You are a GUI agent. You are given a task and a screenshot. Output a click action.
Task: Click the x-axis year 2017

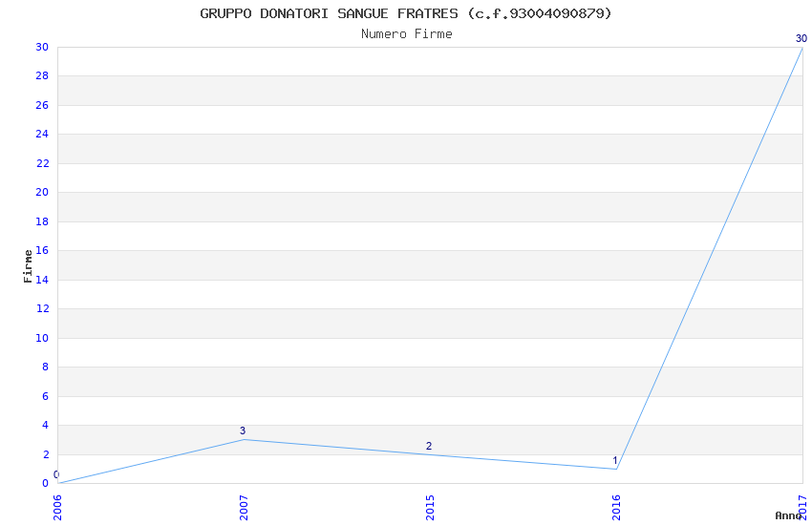pyautogui.click(x=802, y=508)
